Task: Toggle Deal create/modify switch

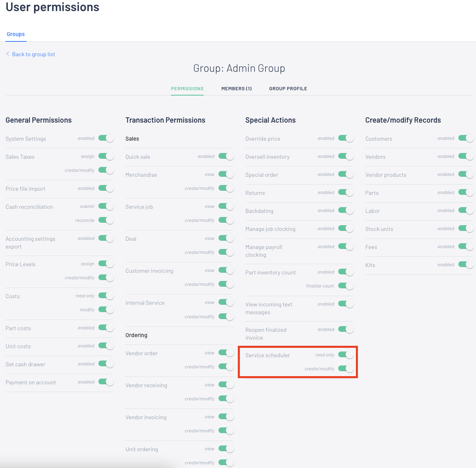Action: pyautogui.click(x=226, y=252)
